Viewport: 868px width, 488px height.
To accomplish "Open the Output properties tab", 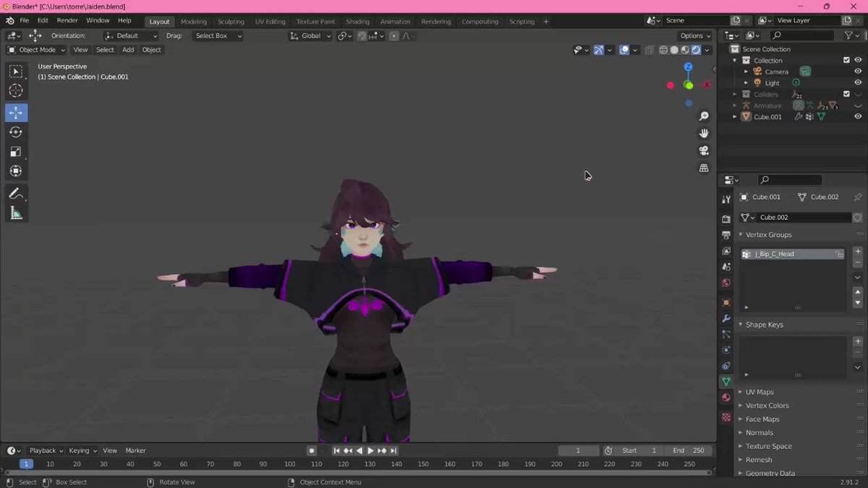I will (726, 235).
